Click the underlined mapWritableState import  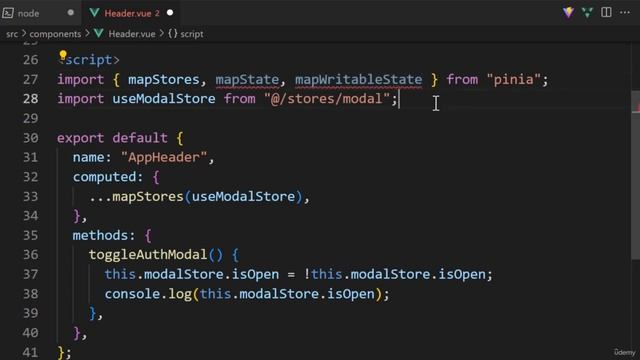point(358,79)
